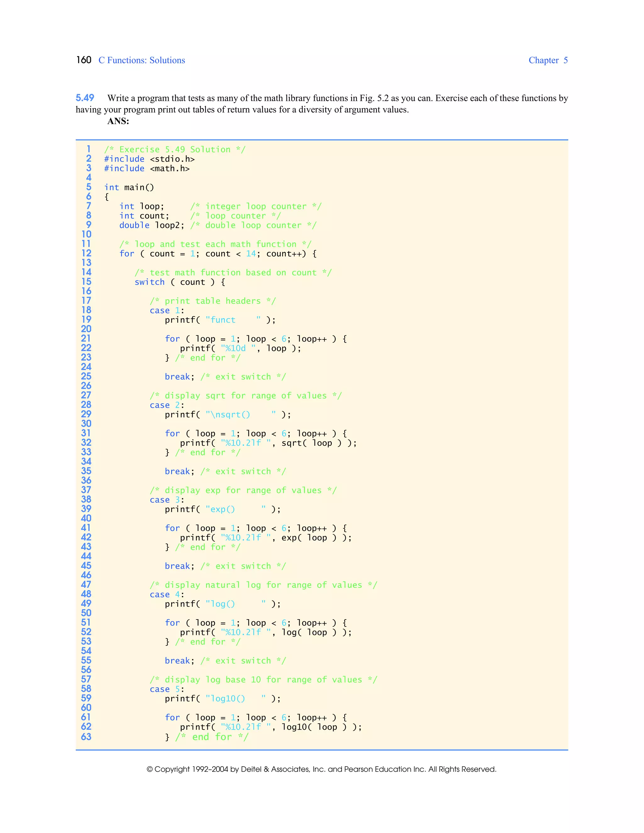
Task: Click the 'break;' statement on line 55
Action: coord(180,661)
